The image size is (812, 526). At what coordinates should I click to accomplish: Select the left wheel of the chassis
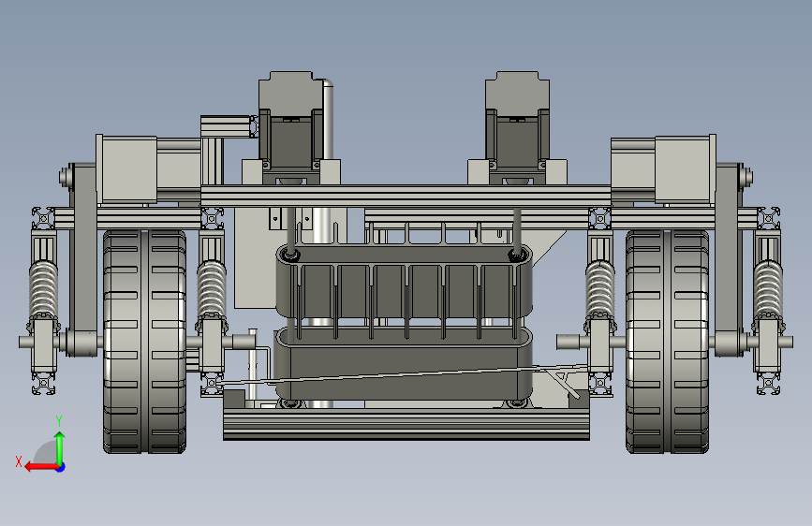click(x=144, y=342)
